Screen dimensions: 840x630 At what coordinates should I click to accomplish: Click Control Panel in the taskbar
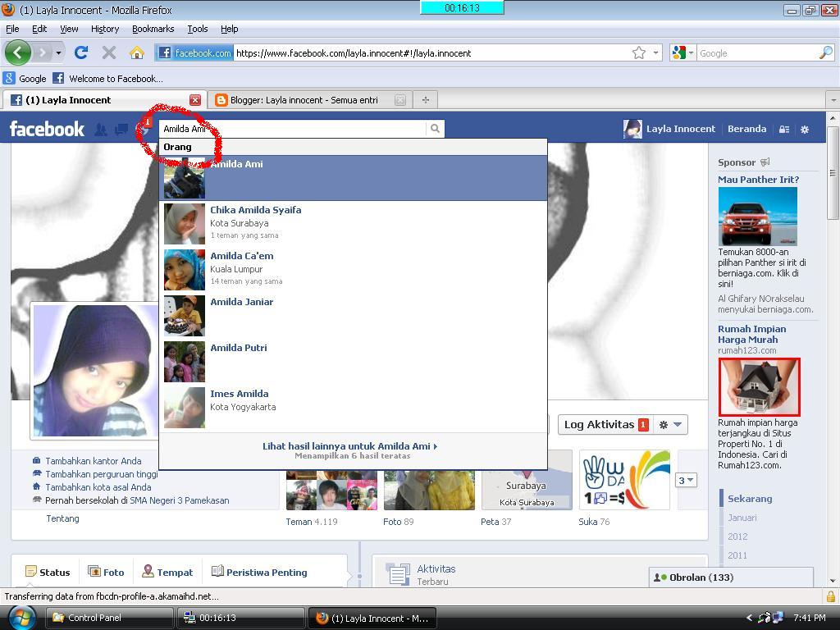(109, 618)
